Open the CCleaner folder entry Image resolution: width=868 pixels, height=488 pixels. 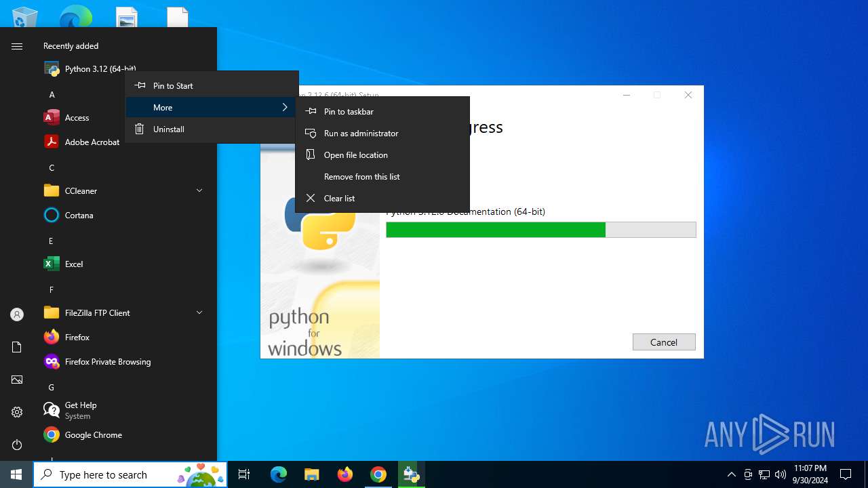[x=125, y=191]
